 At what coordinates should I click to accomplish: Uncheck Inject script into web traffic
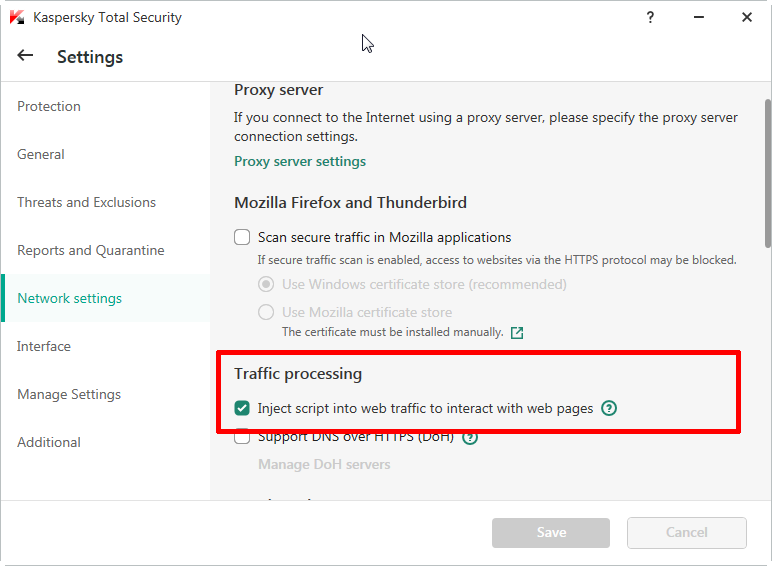[x=242, y=408]
